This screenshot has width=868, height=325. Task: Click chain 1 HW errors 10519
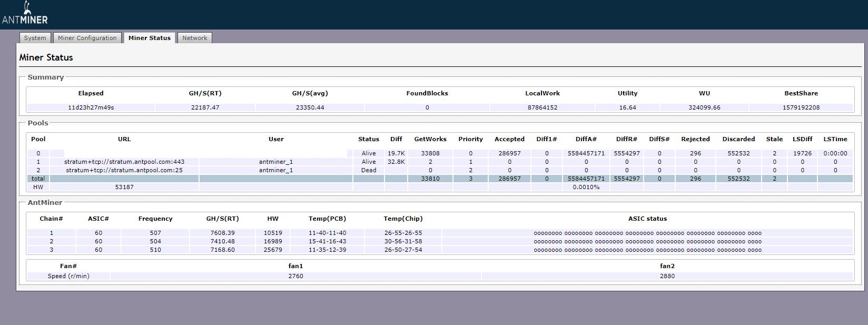[273, 233]
